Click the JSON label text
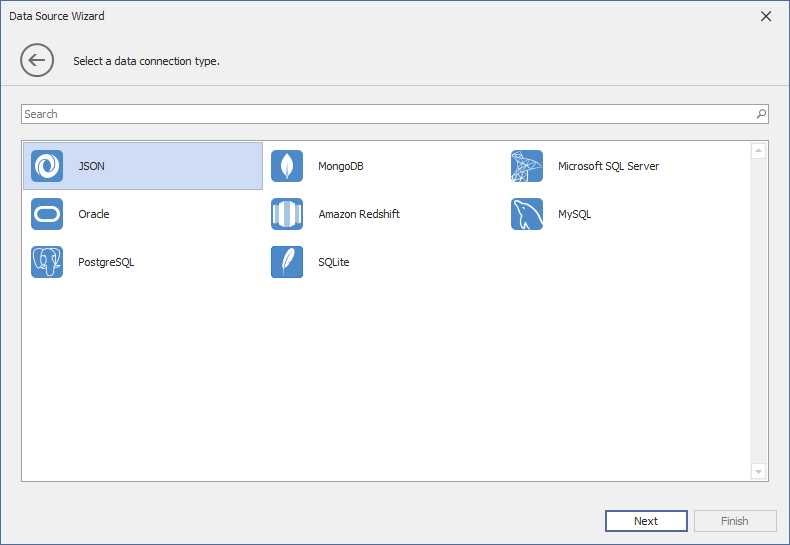The height and width of the screenshot is (545, 790). pyautogui.click(x=91, y=166)
